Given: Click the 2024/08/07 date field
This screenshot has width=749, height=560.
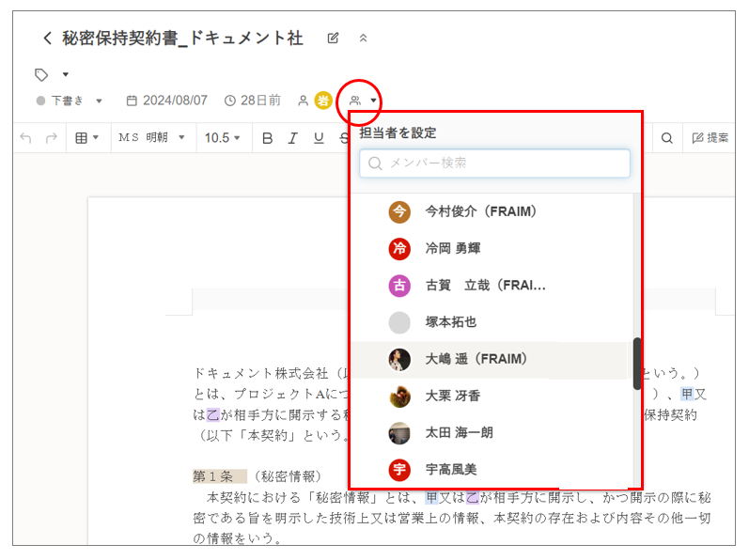Looking at the screenshot, I should pyautogui.click(x=167, y=101).
